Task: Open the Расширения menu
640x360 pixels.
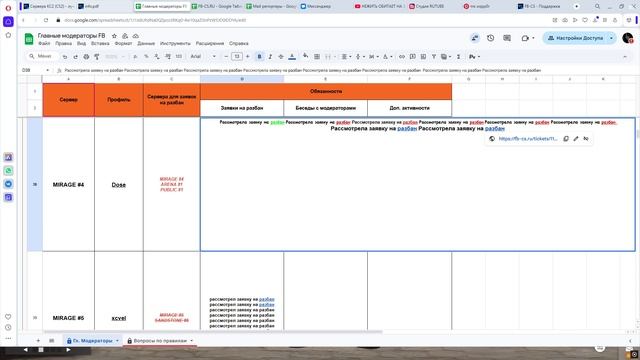Action: (x=210, y=43)
